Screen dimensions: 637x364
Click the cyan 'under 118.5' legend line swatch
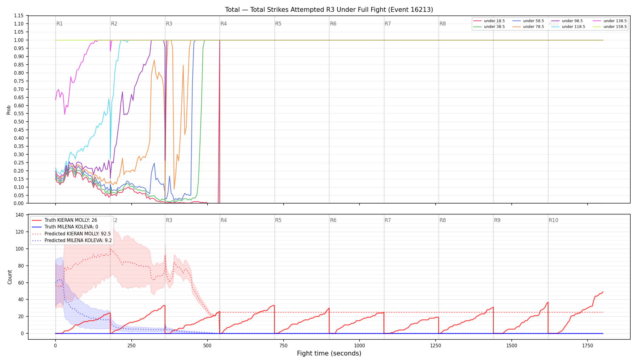click(555, 27)
